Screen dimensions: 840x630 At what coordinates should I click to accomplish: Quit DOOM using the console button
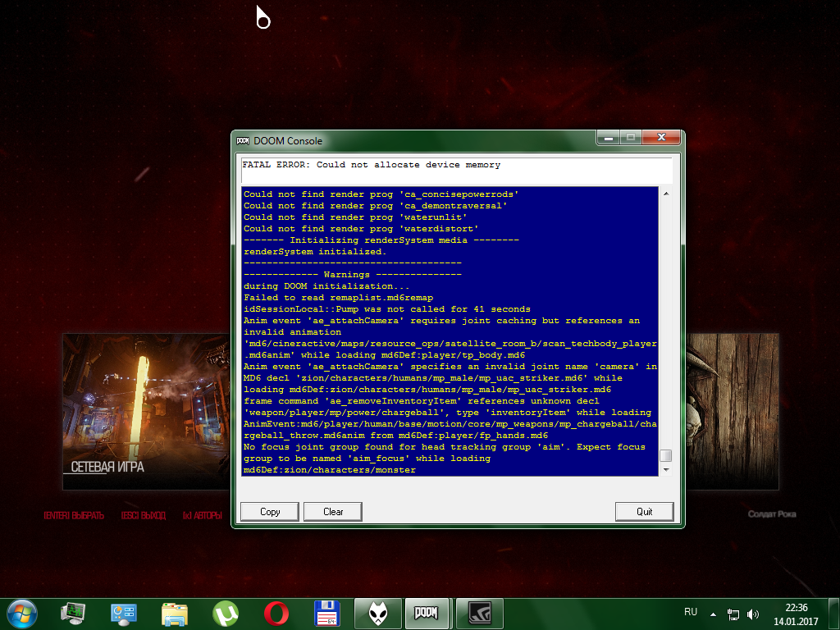645,511
